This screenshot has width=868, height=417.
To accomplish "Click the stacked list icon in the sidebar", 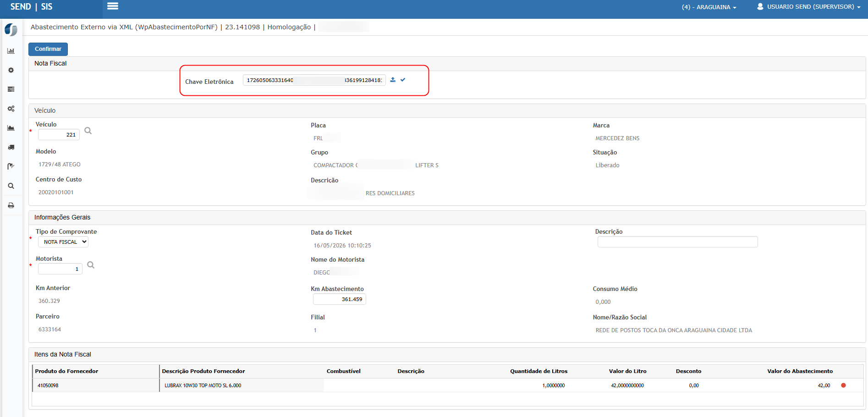I will 11,89.
